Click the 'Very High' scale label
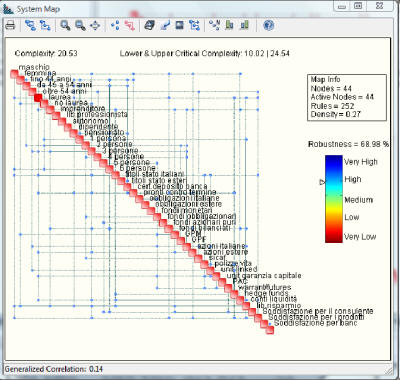Viewport: 400px width, 380px height. 361,162
